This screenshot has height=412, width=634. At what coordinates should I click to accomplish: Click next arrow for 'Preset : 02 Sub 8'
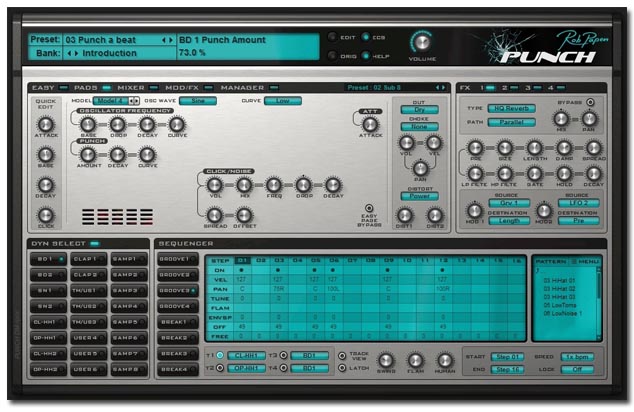pos(444,87)
